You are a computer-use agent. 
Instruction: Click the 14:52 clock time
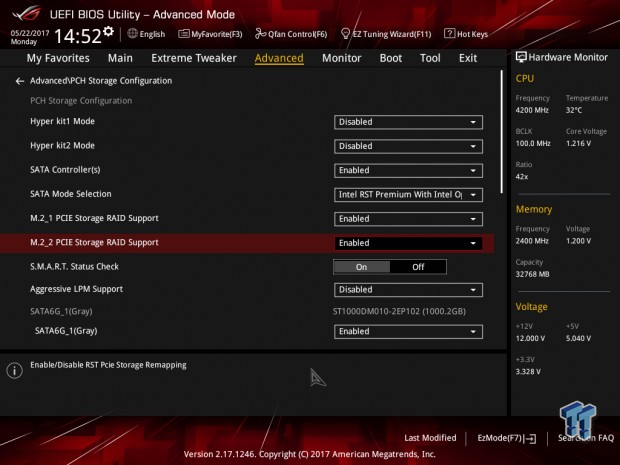click(78, 36)
